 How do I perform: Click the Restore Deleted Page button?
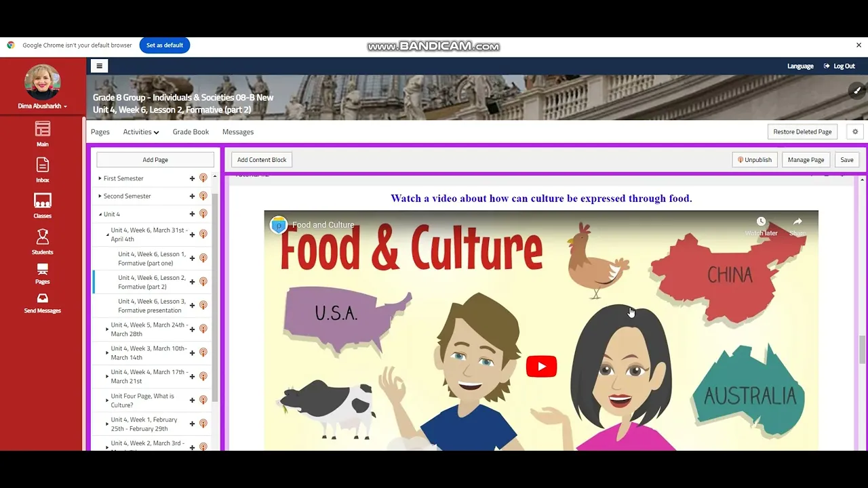[802, 131]
